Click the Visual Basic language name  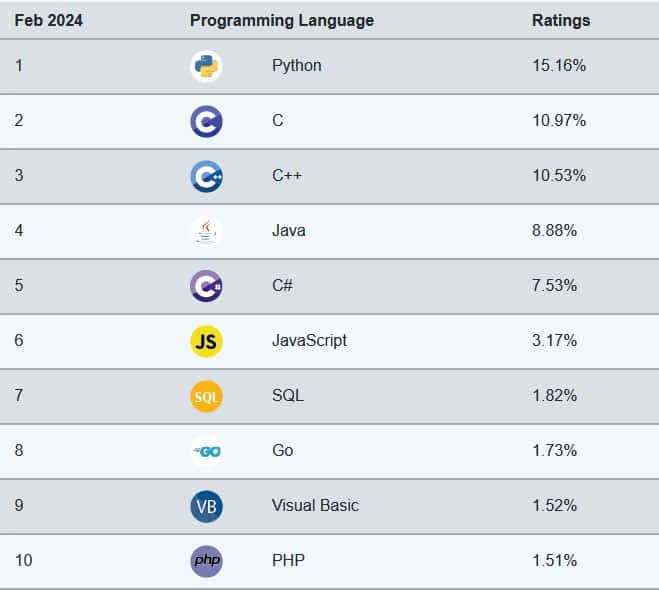click(x=315, y=506)
